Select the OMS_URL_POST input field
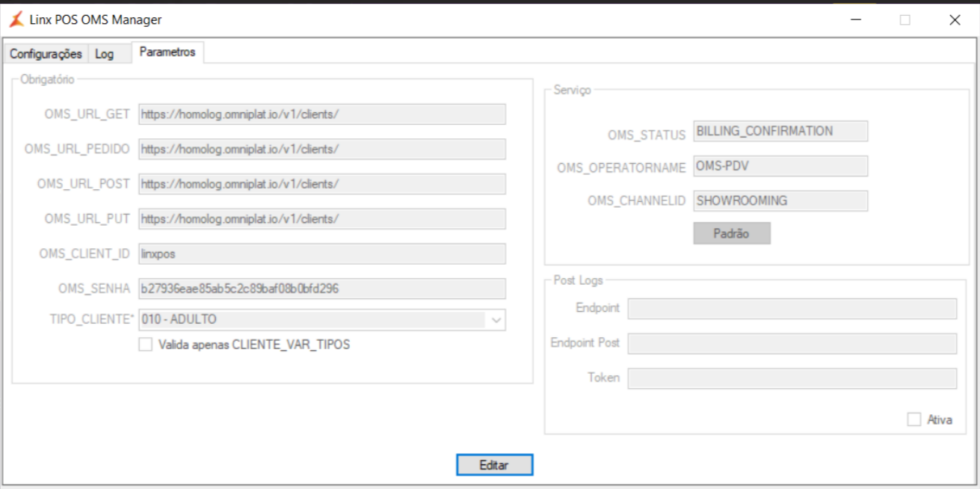 [x=322, y=184]
